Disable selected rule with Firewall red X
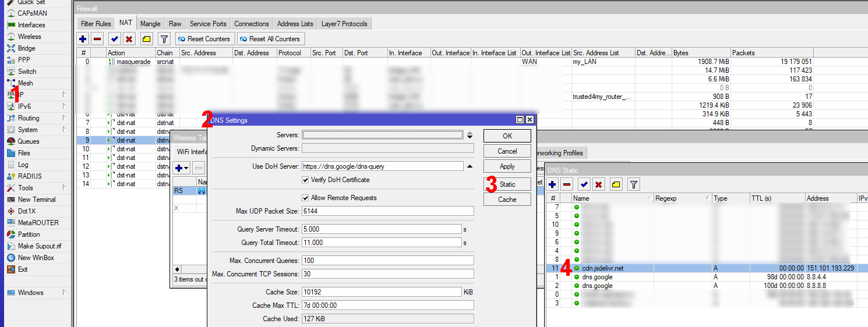The width and height of the screenshot is (868, 327). click(129, 39)
